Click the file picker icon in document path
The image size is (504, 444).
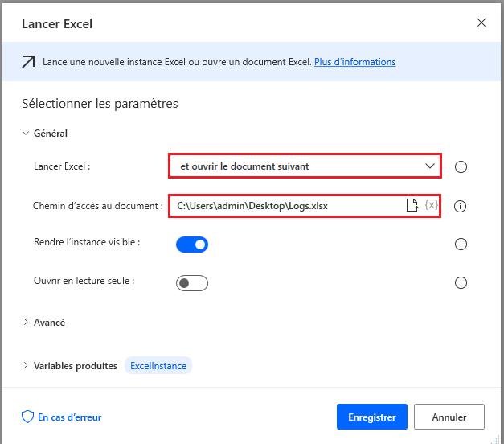(x=412, y=206)
